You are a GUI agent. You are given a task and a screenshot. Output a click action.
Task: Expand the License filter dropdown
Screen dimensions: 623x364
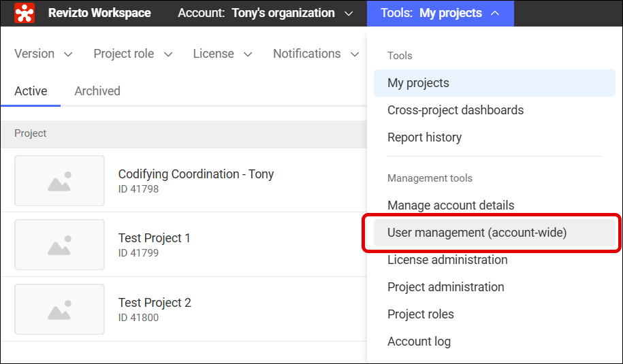[223, 54]
